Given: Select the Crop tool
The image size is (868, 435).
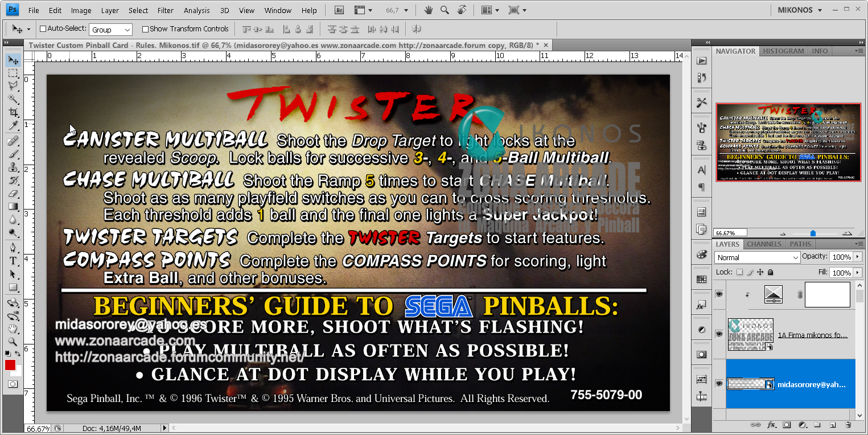Looking at the screenshot, I should click(x=13, y=112).
